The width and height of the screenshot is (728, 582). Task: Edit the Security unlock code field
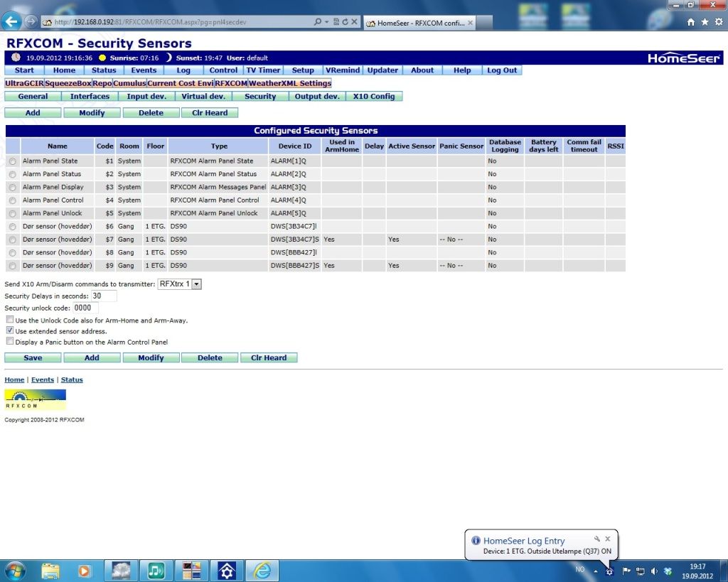pyautogui.click(x=85, y=308)
